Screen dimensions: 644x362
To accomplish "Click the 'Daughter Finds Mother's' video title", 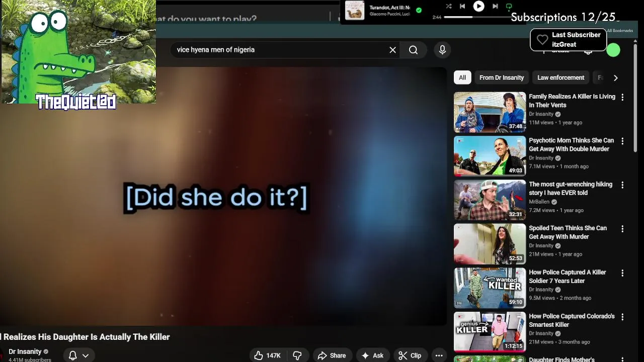I will coord(561,359).
